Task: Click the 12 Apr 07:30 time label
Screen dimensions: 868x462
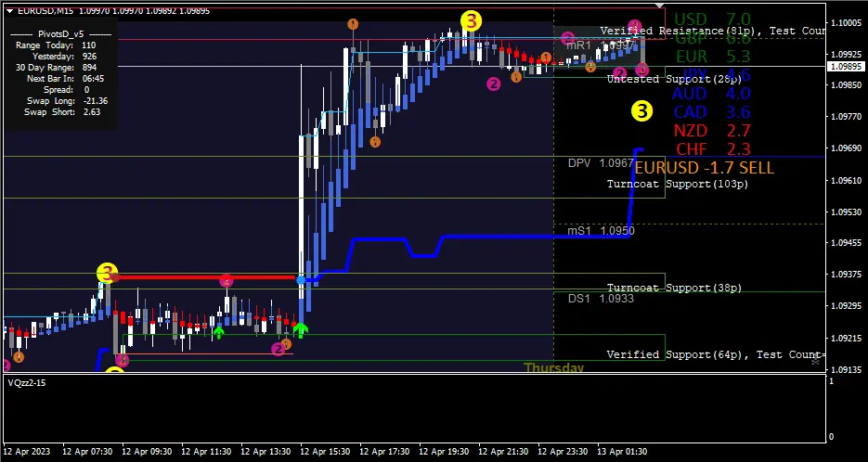Action: point(87,452)
